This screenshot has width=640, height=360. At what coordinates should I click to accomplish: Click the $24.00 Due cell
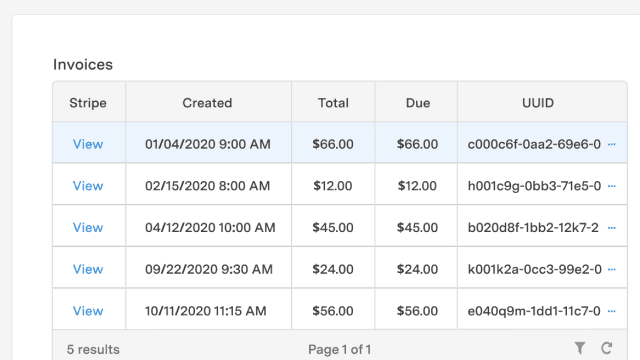coord(416,267)
